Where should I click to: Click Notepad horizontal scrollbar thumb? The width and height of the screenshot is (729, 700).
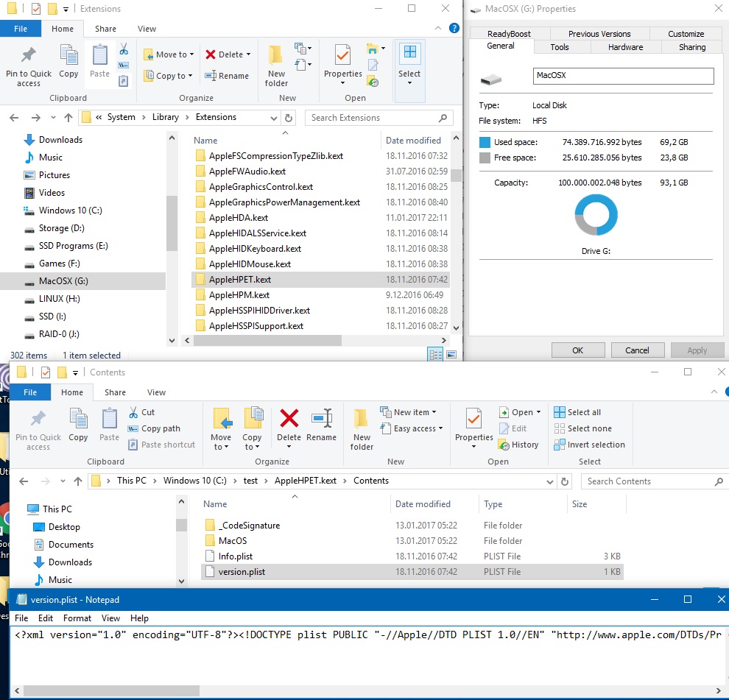point(112,690)
